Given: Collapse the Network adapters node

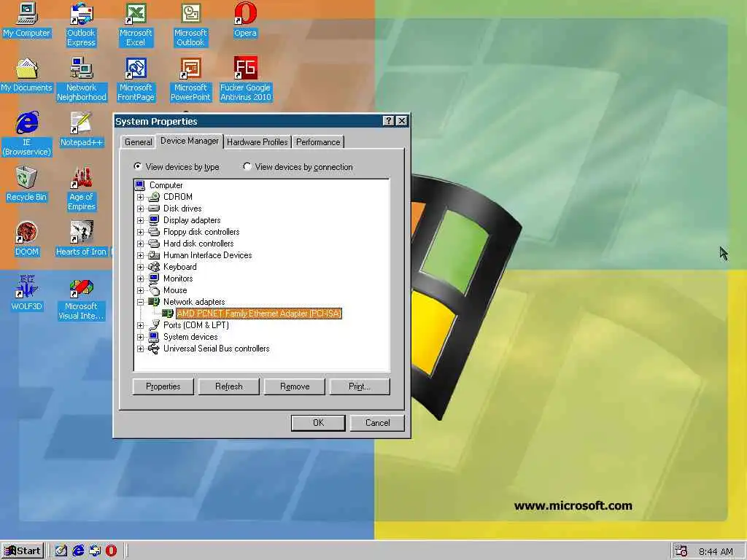Looking at the screenshot, I should tap(140, 302).
